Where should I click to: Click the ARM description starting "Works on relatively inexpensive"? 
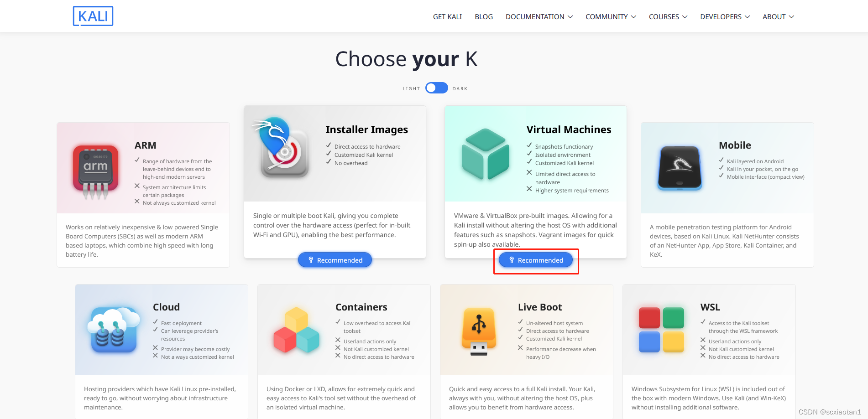(142, 241)
